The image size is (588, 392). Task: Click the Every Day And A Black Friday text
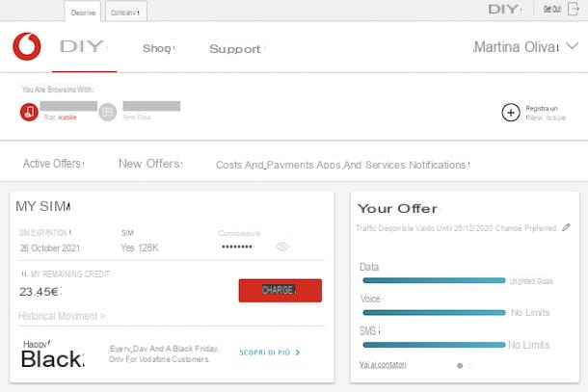click(x=164, y=349)
